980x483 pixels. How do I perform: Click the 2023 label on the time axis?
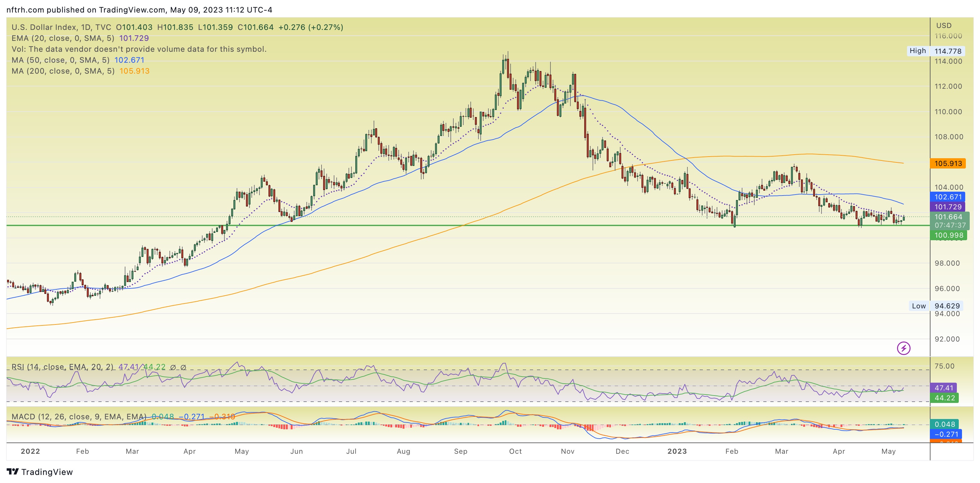(677, 451)
